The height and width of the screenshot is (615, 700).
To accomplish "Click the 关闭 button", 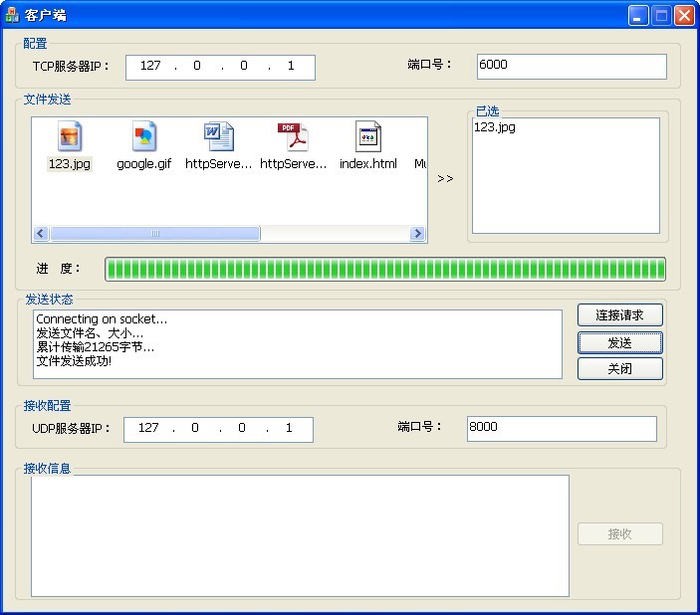I will 619,368.
